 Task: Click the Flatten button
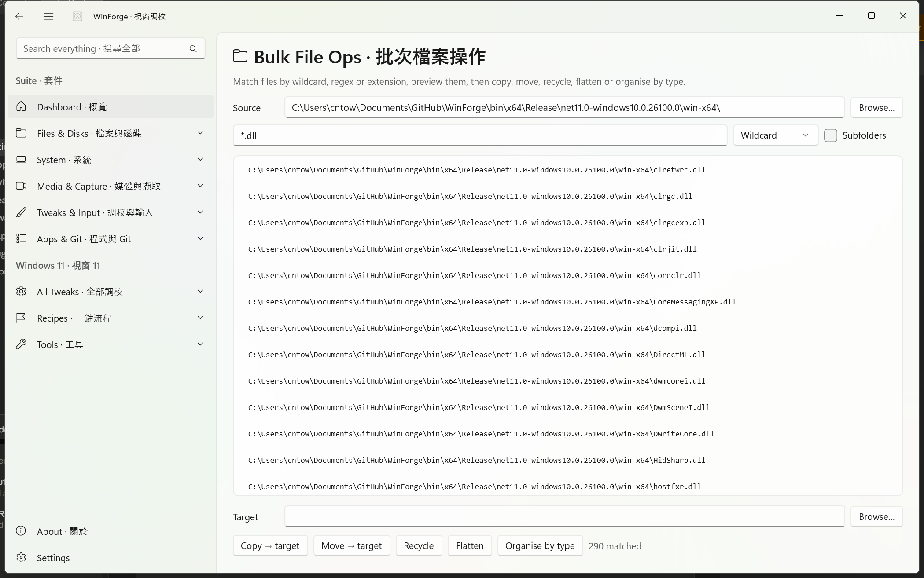(x=470, y=545)
